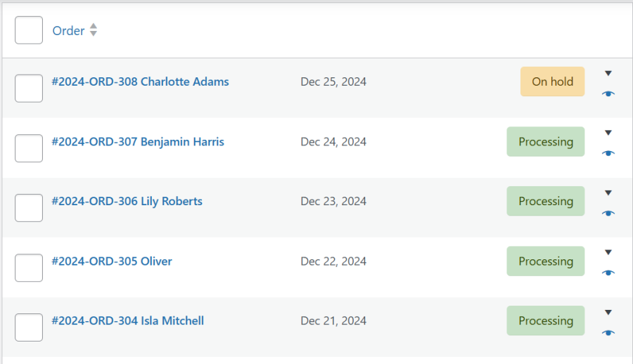Image resolution: width=633 pixels, height=364 pixels.
Task: Expand dropdown arrow on Isla Mitchell row
Action: tap(608, 312)
